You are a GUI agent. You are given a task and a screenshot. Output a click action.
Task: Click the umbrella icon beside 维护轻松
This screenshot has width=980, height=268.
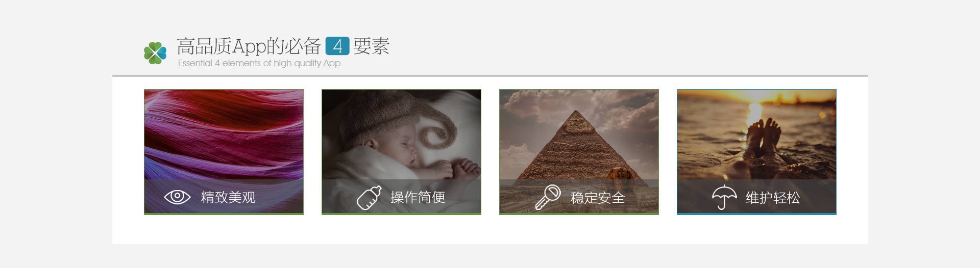click(724, 197)
